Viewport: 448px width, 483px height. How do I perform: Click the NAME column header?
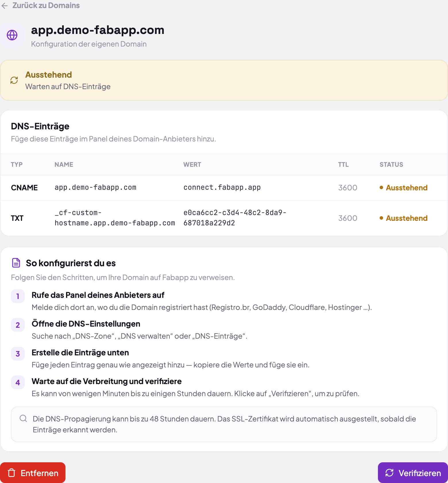point(64,164)
